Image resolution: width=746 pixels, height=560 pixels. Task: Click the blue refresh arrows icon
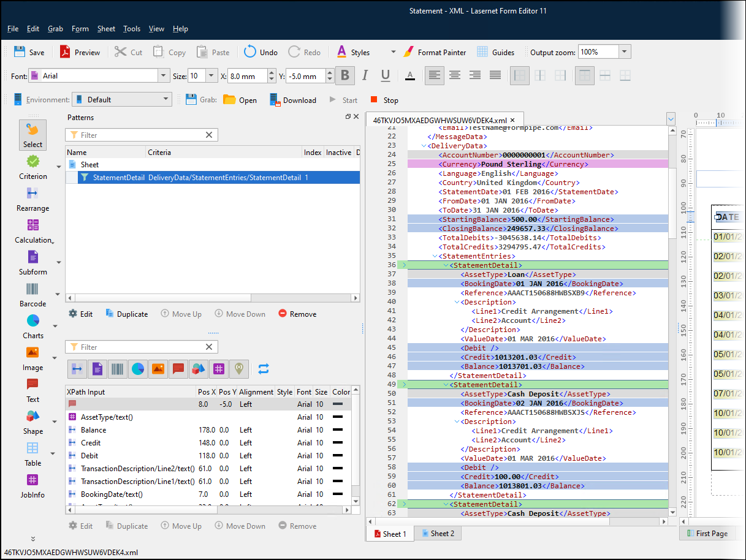click(264, 369)
